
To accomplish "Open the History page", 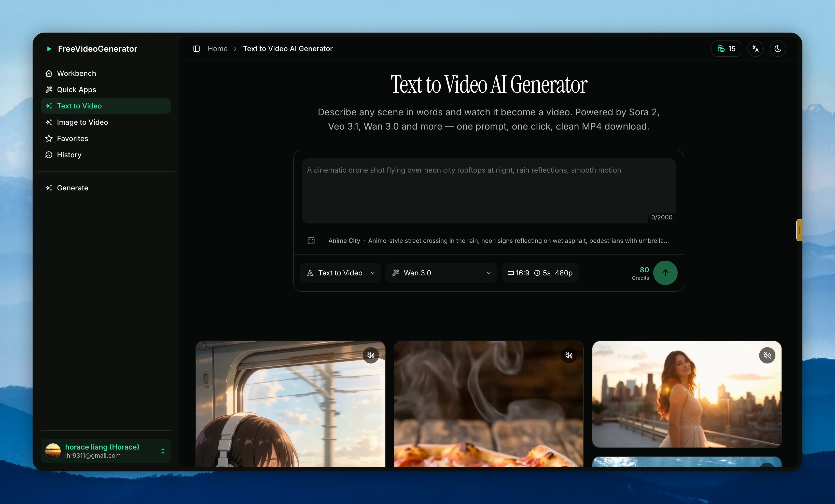I will 106,155.
